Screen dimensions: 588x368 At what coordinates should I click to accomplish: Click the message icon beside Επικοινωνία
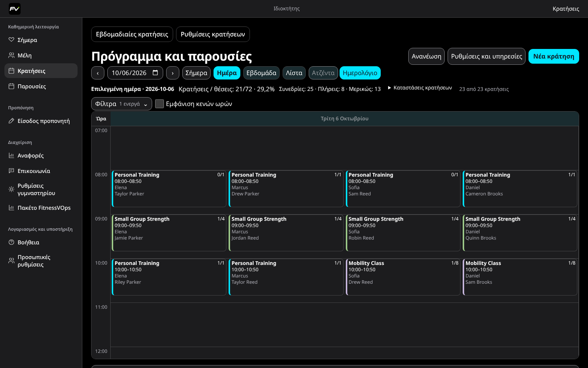pos(11,171)
